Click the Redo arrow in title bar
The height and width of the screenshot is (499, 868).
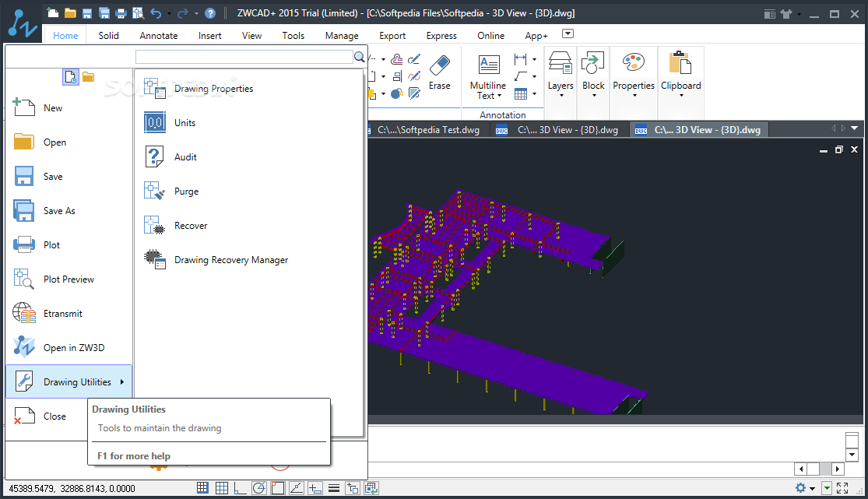[x=183, y=13]
